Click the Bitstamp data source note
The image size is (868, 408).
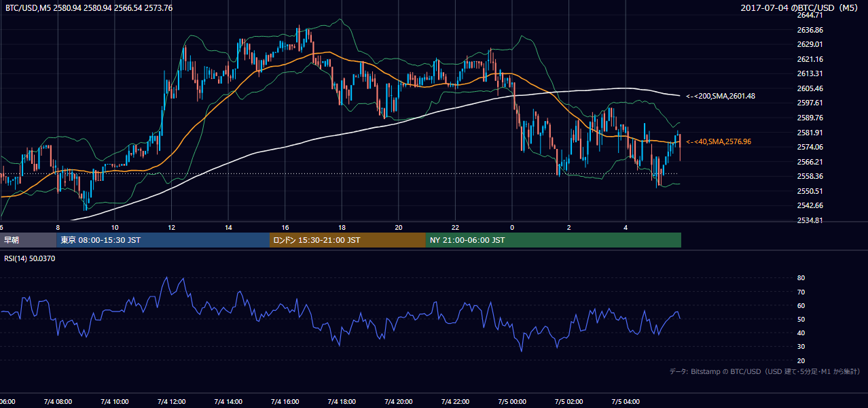[x=765, y=371]
